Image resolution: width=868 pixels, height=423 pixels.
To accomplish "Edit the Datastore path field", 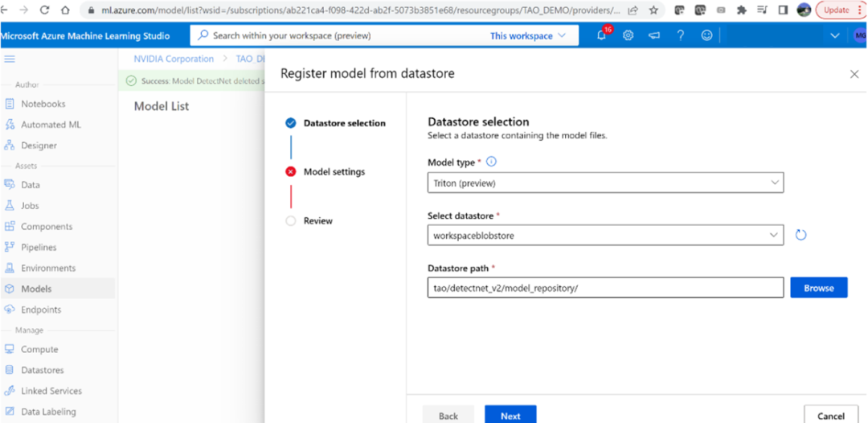I will tap(606, 287).
